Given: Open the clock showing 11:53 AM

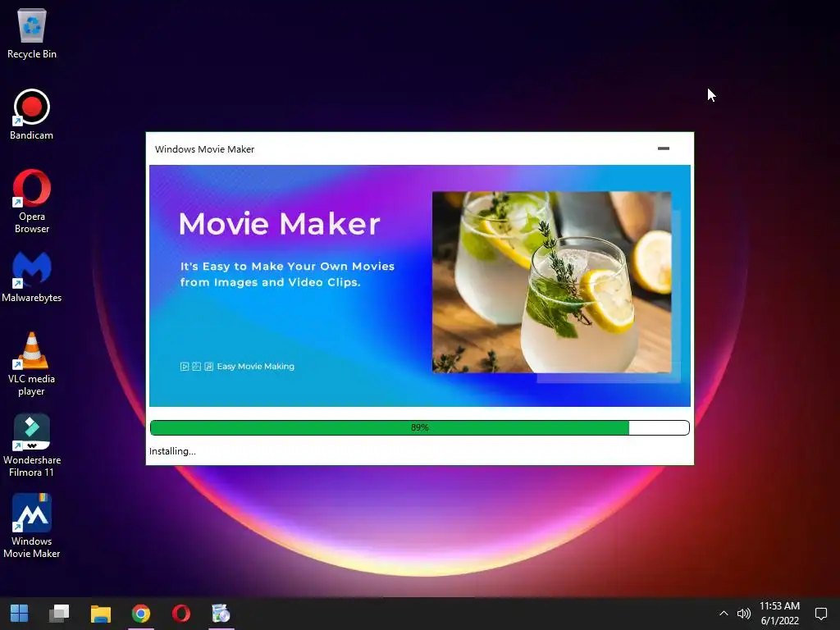Looking at the screenshot, I should point(779,614).
